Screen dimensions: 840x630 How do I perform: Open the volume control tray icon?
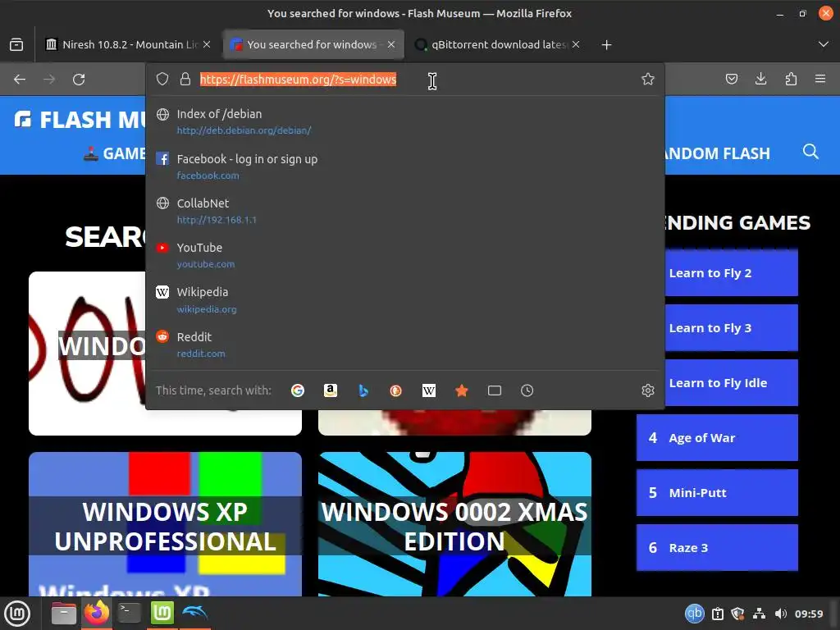(x=781, y=614)
